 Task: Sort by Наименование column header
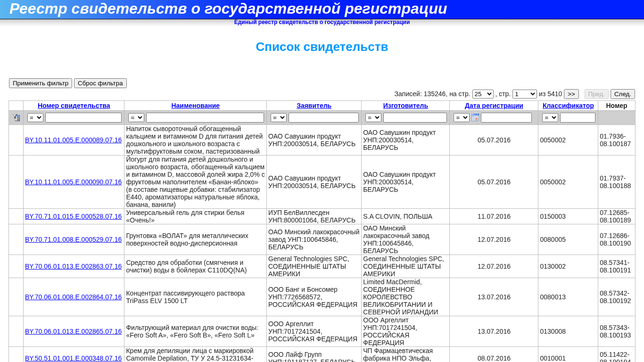[x=195, y=106]
